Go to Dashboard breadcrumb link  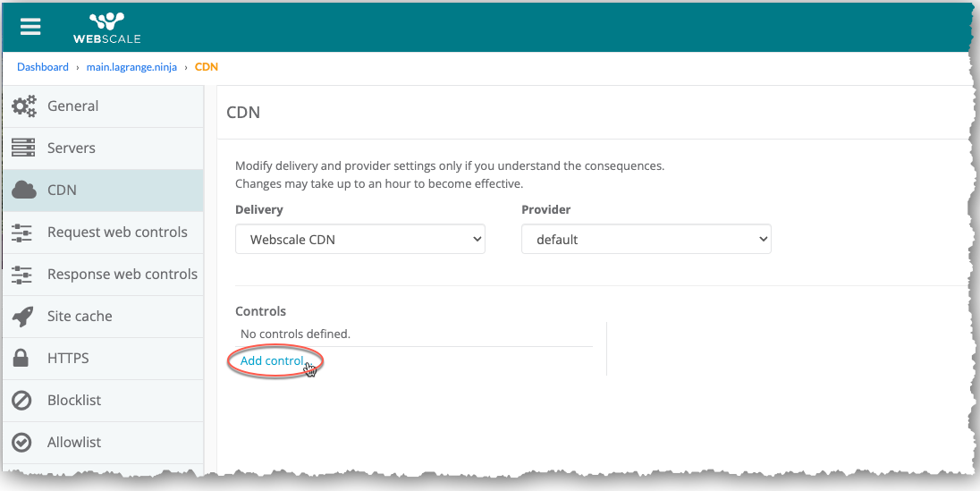coord(43,67)
